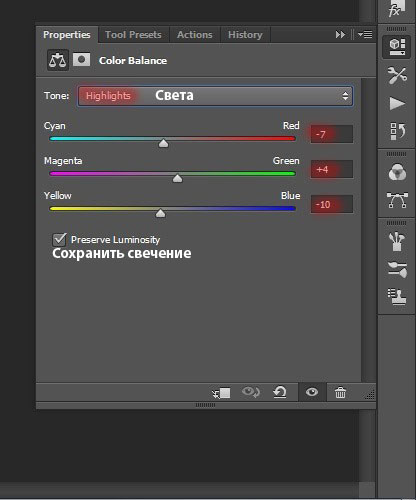Toggle layer visibility eye icon
The width and height of the screenshot is (416, 500).
[312, 392]
